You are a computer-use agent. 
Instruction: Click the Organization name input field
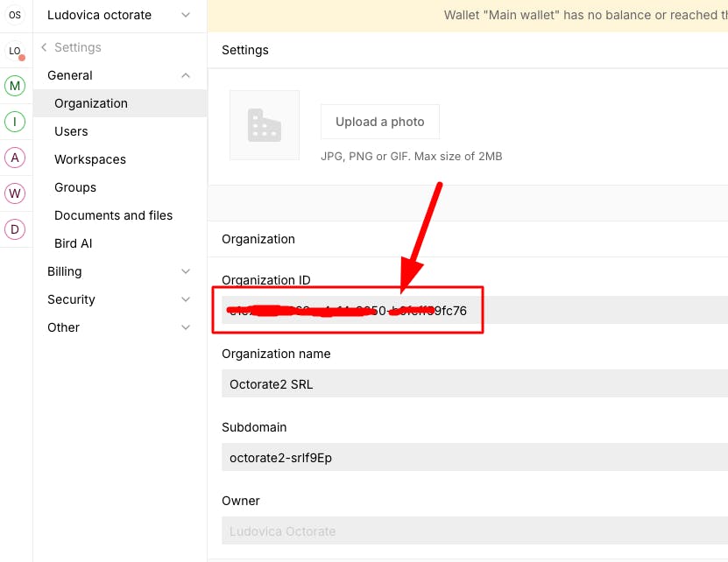(473, 383)
